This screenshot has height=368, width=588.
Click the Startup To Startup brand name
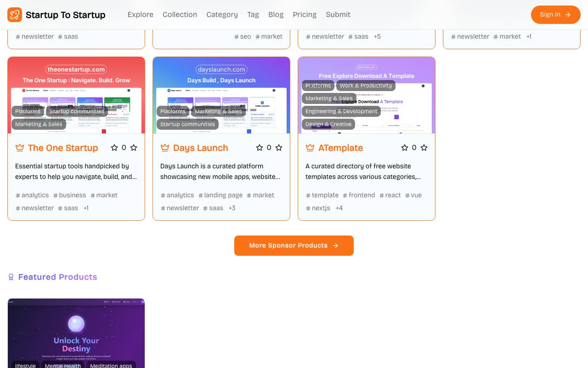tap(66, 15)
